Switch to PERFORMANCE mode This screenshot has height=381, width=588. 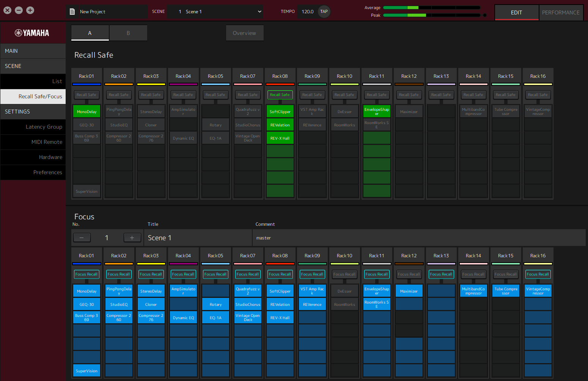(x=561, y=13)
